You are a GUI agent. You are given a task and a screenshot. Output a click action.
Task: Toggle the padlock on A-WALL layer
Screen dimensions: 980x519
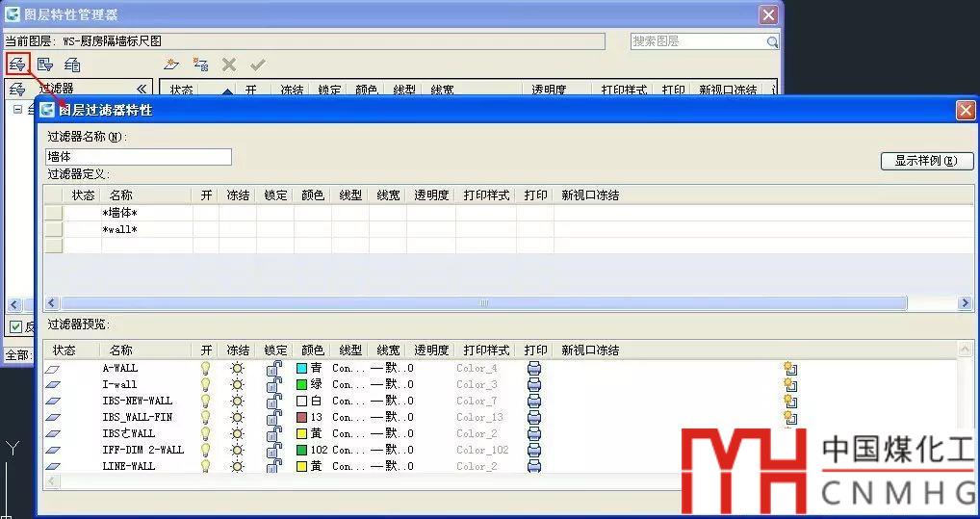point(273,368)
